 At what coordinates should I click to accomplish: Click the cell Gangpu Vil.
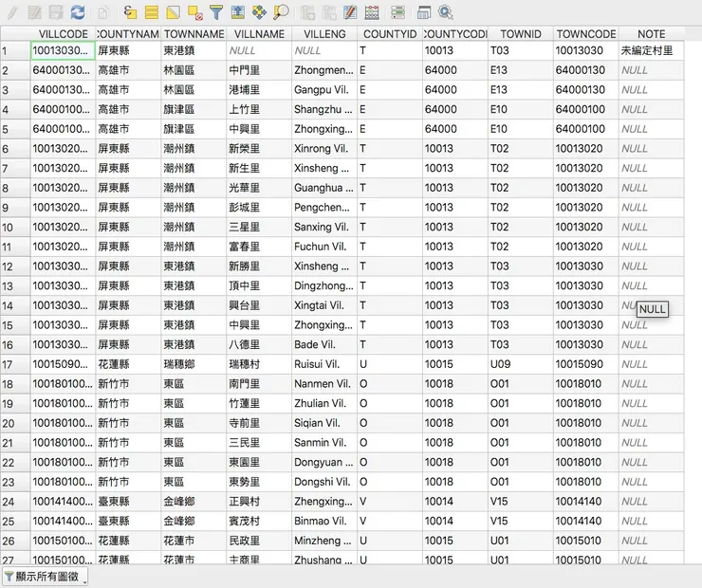(324, 89)
